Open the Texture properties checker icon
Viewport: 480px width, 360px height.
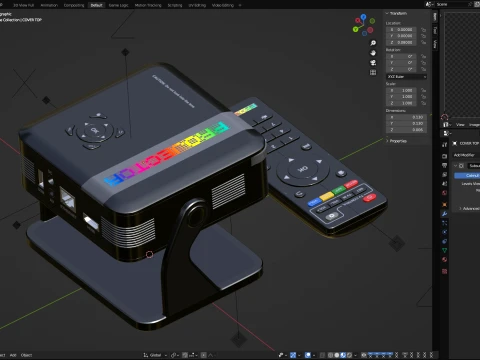pyautogui.click(x=444, y=271)
